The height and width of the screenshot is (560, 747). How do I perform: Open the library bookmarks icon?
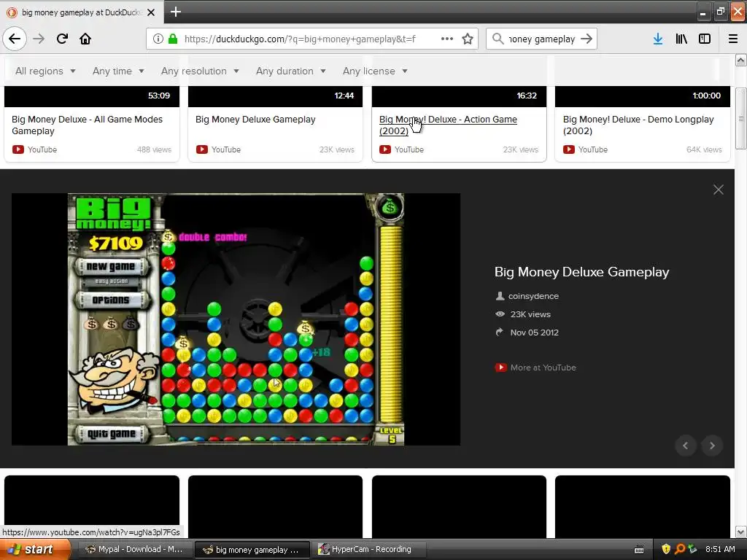(x=681, y=39)
